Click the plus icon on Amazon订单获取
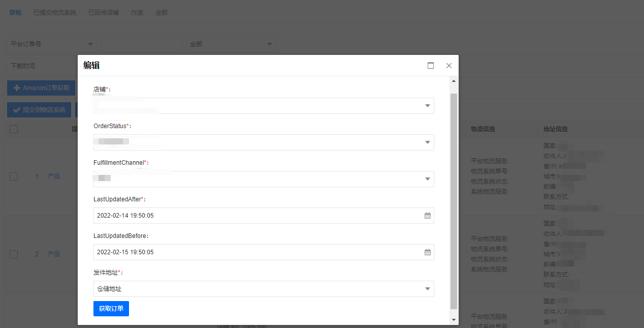This screenshot has height=328, width=644. tap(17, 88)
